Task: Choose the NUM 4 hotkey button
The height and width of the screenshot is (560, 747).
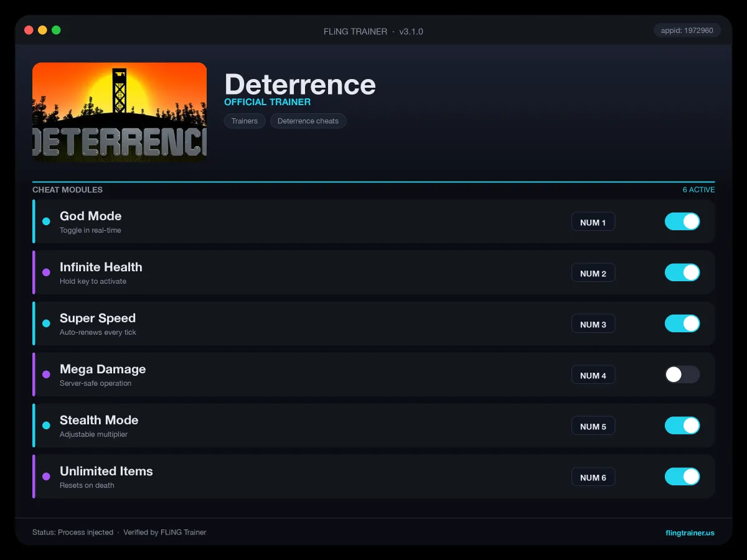Action: (593, 375)
